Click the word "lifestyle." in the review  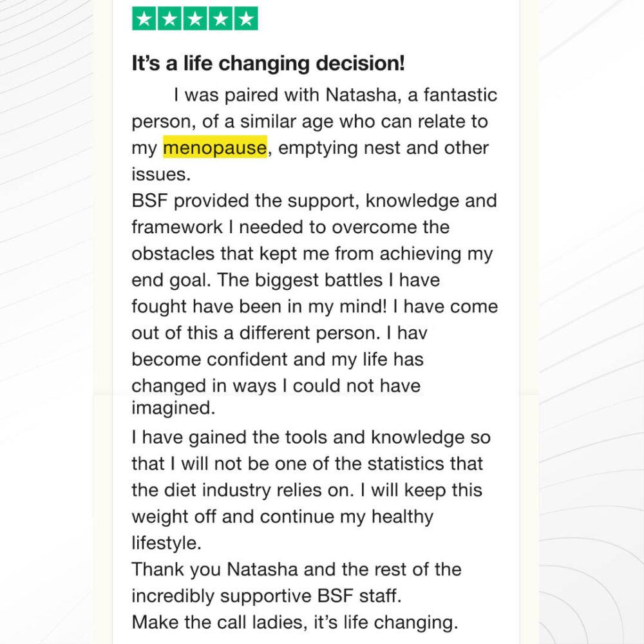tap(166, 543)
